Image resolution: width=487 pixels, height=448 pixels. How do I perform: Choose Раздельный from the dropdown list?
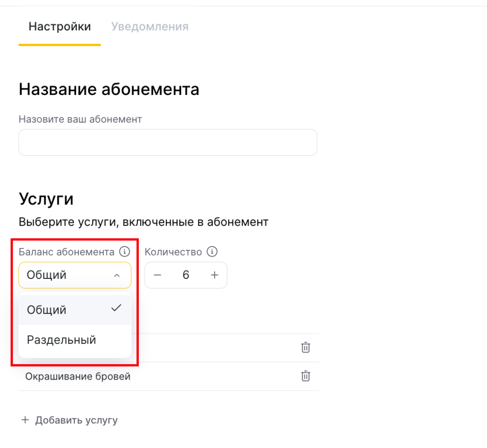pyautogui.click(x=61, y=340)
